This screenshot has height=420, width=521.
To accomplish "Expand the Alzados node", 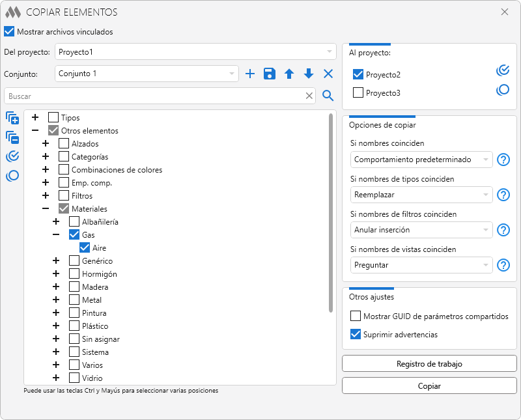I will pyautogui.click(x=46, y=143).
